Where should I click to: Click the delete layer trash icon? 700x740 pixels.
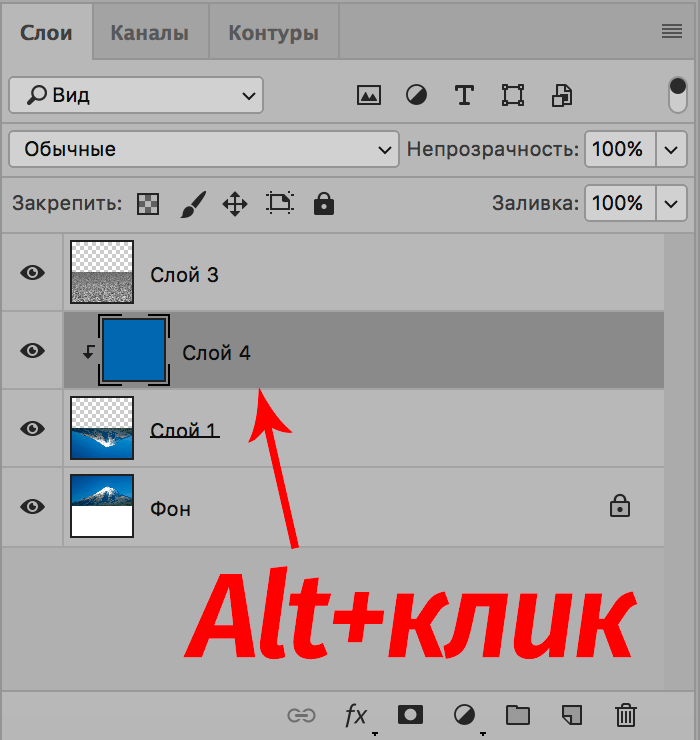(626, 714)
